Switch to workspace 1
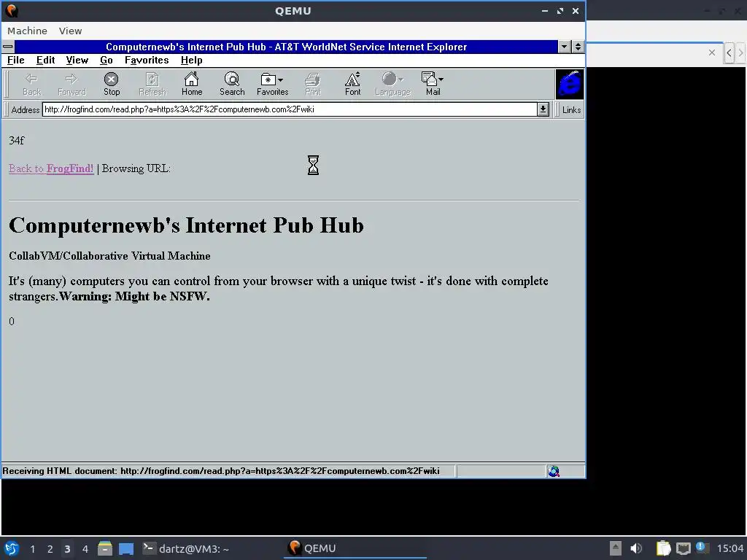The width and height of the screenshot is (747, 560). pyautogui.click(x=32, y=549)
